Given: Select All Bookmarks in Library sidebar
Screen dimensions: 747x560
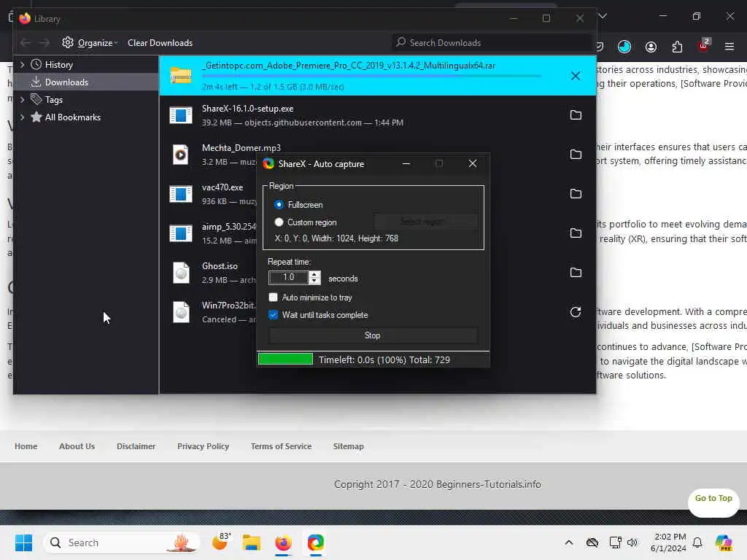Looking at the screenshot, I should tap(72, 117).
